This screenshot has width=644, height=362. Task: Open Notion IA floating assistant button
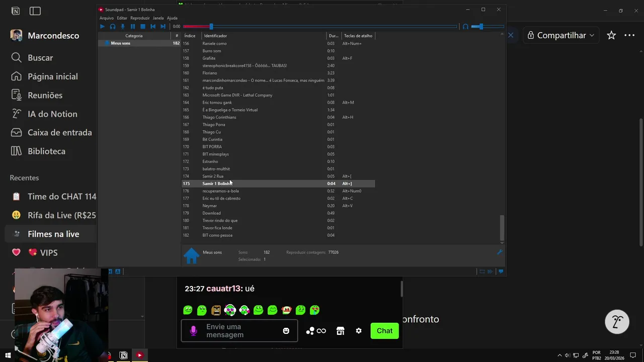point(617,321)
